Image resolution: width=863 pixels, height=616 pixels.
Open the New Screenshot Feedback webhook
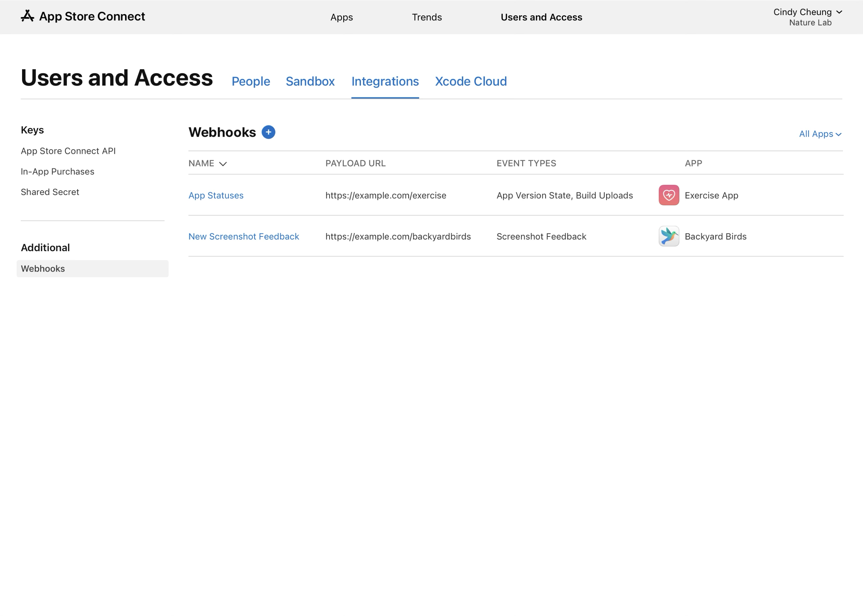point(244,236)
